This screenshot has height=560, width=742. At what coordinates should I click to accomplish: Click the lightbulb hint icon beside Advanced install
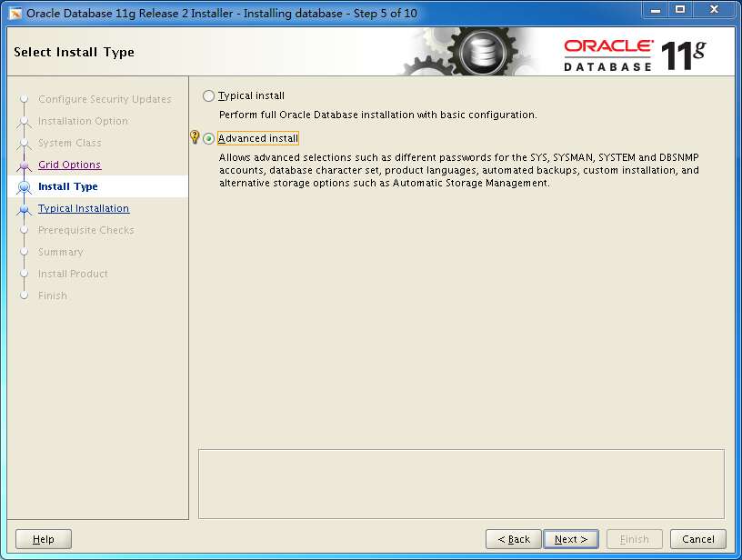coord(194,137)
